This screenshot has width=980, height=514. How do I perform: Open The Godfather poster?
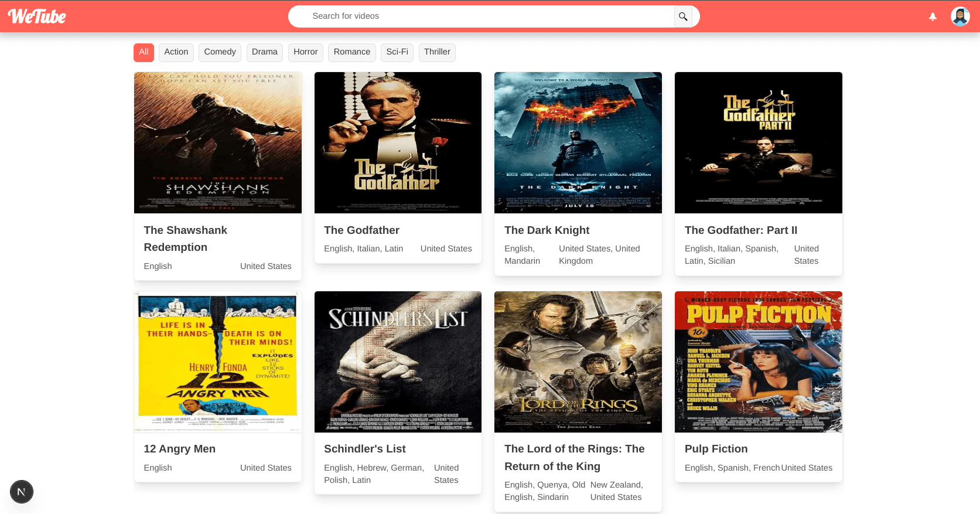pos(398,142)
